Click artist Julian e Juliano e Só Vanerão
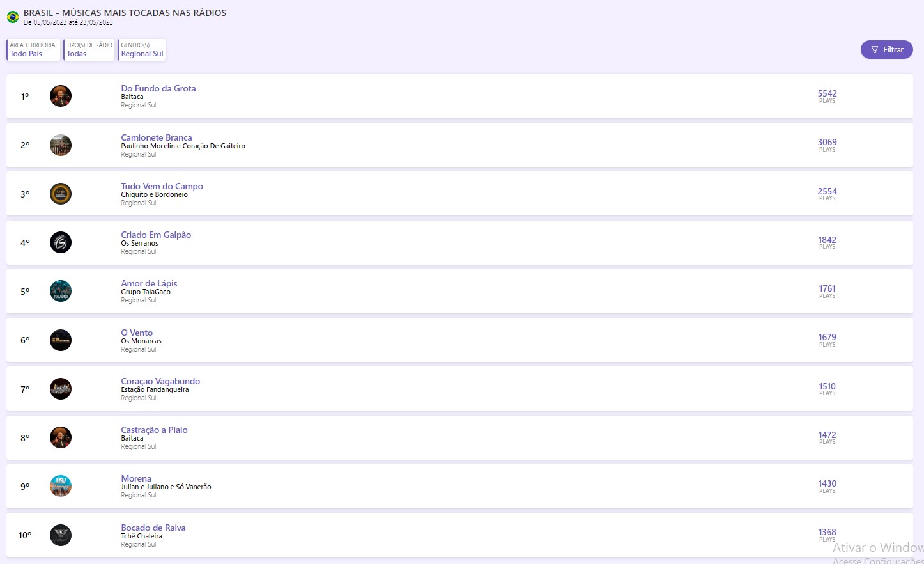Image resolution: width=924 pixels, height=564 pixels. coord(166,487)
